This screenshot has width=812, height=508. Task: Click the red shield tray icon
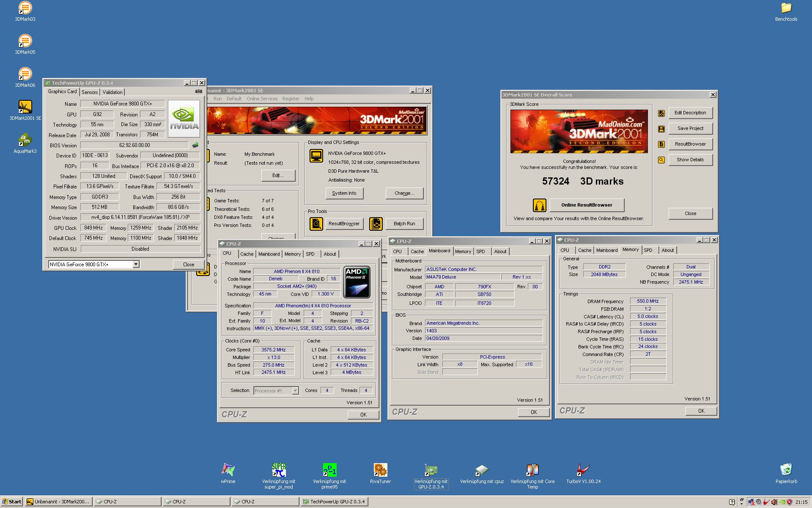tap(789, 502)
